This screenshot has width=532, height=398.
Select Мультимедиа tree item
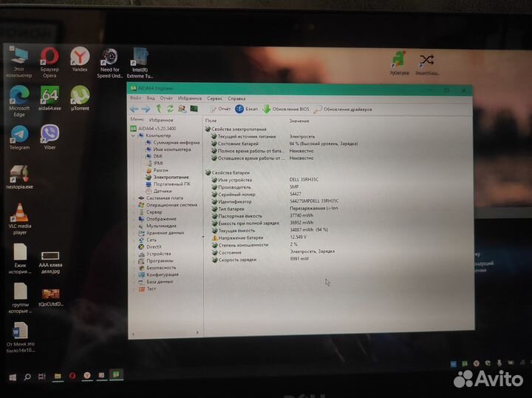pos(157,226)
